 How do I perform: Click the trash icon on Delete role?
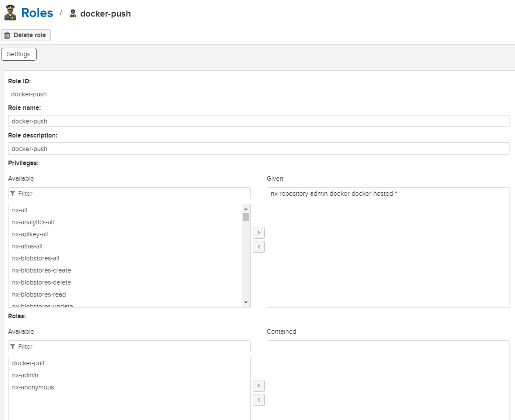pyautogui.click(x=7, y=35)
